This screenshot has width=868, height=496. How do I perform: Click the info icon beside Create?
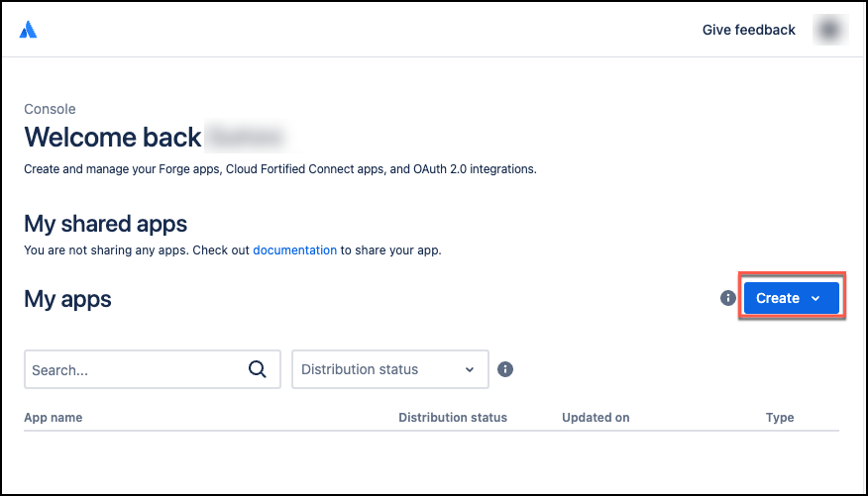coord(728,298)
